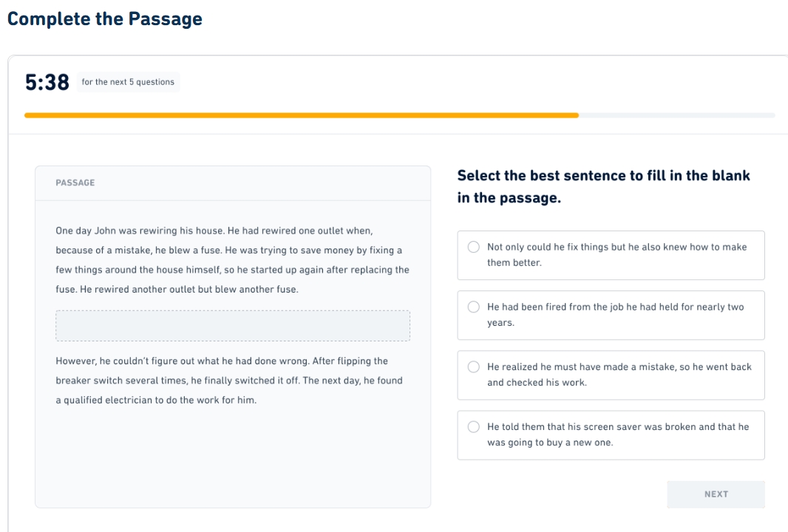This screenshot has height=532, width=788.
Task: Click the text 'them better.' in the first answer
Action: point(514,263)
